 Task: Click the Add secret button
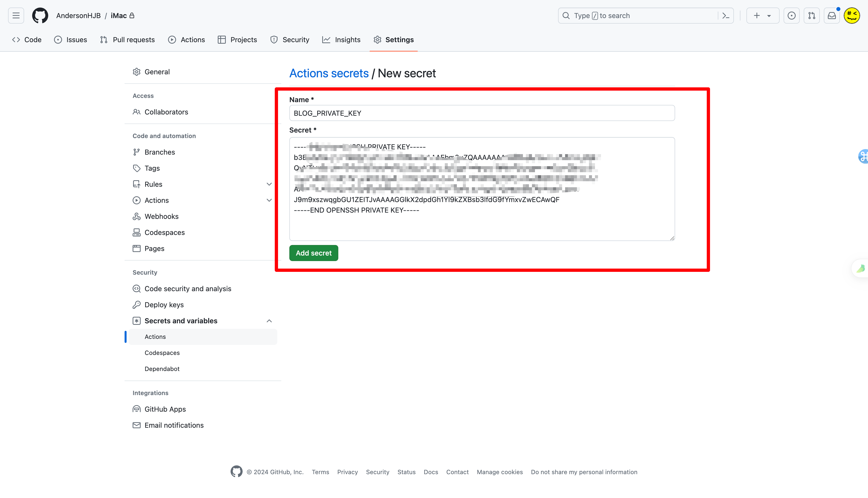(x=314, y=253)
